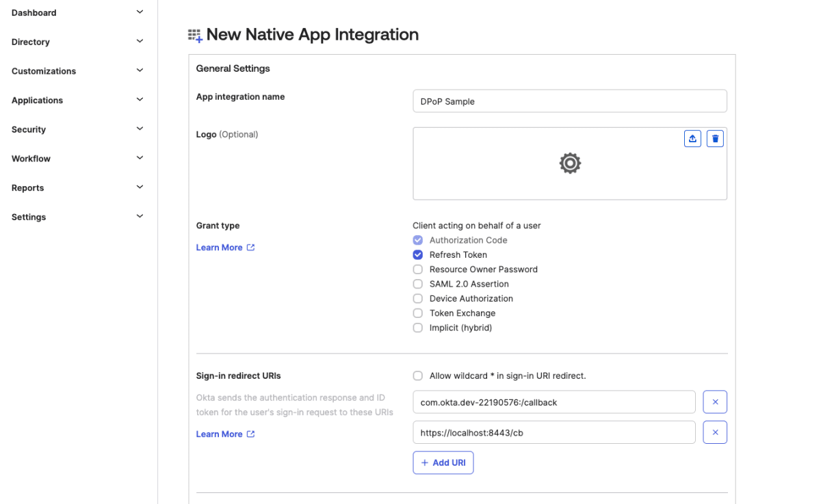
Task: Click the New Native App Integration grid icon
Action: click(195, 36)
